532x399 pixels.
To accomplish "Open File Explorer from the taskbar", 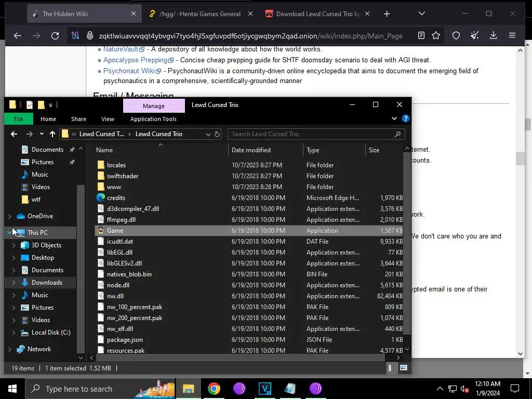I will pyautogui.click(x=188, y=389).
